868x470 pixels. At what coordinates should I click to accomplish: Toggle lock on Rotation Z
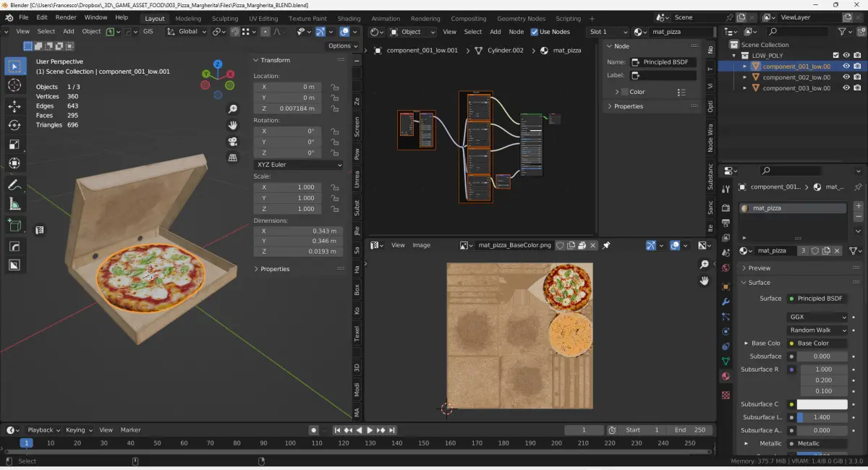334,153
